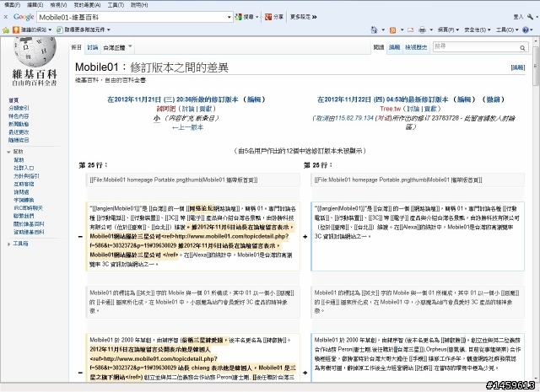
Task: Click the favorites star icon
Action: [x=6, y=30]
